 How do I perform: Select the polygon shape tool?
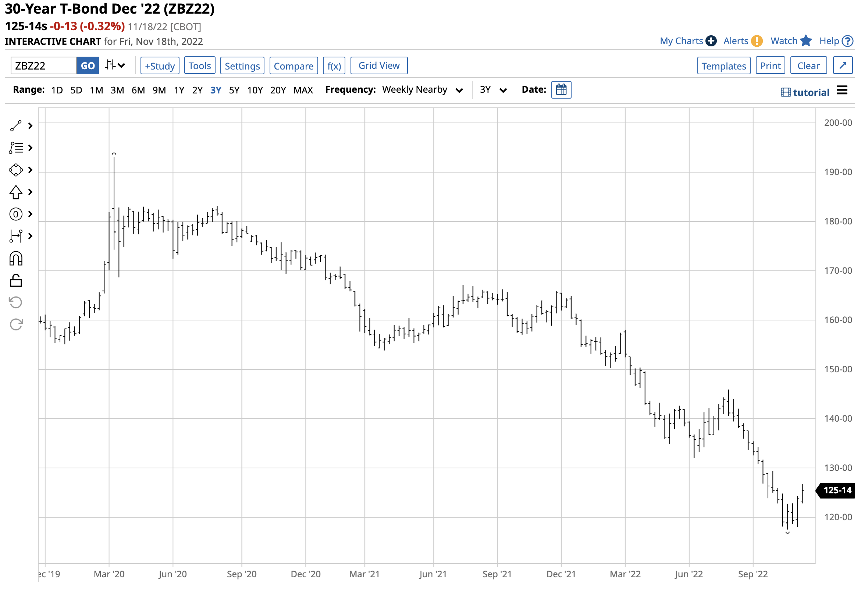pos(16,170)
